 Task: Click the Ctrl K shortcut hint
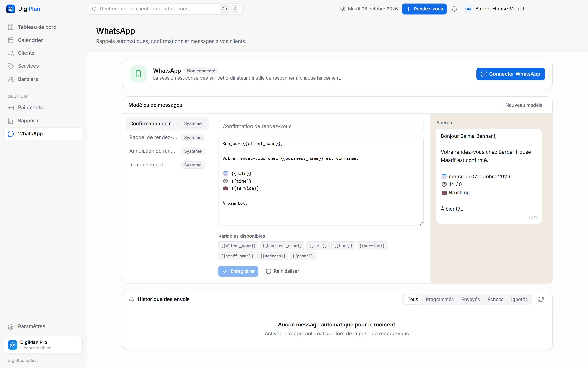229,9
